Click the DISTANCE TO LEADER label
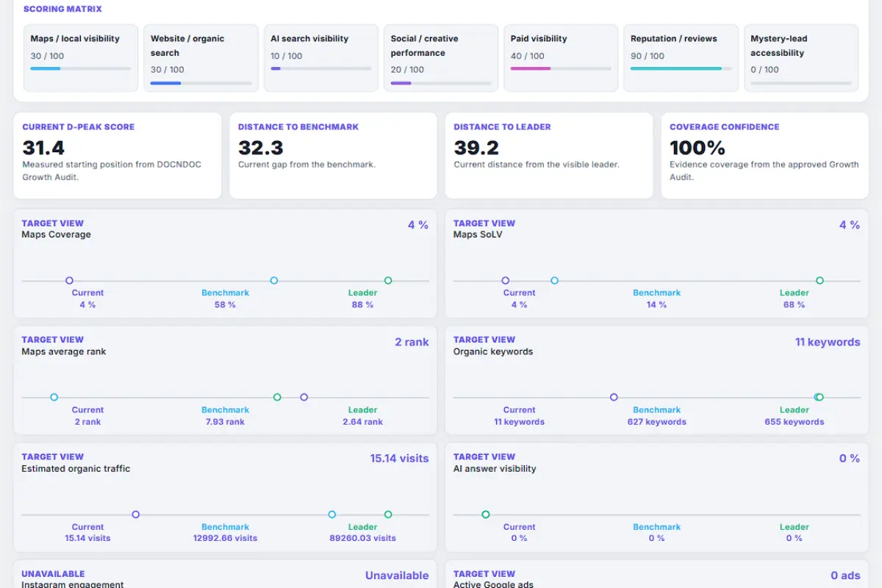The image size is (882, 588). 503,127
